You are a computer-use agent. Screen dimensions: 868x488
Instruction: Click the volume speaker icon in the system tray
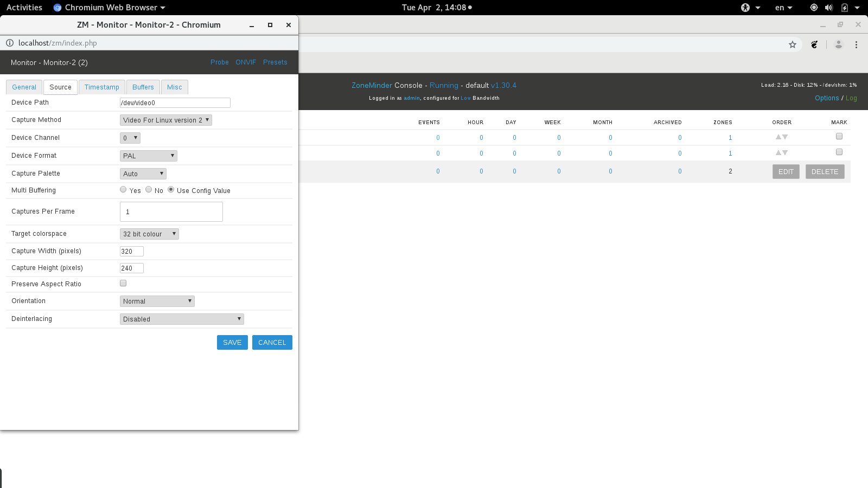(x=829, y=8)
